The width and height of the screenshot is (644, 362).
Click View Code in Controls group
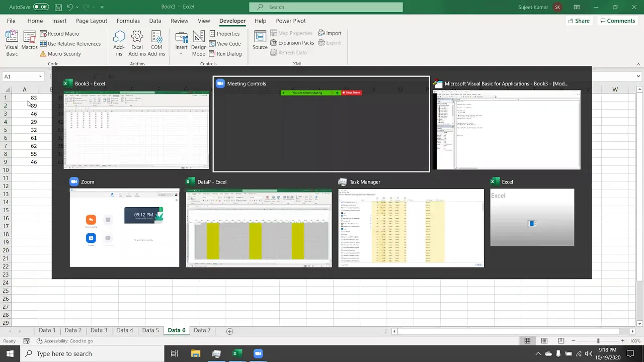(x=225, y=44)
